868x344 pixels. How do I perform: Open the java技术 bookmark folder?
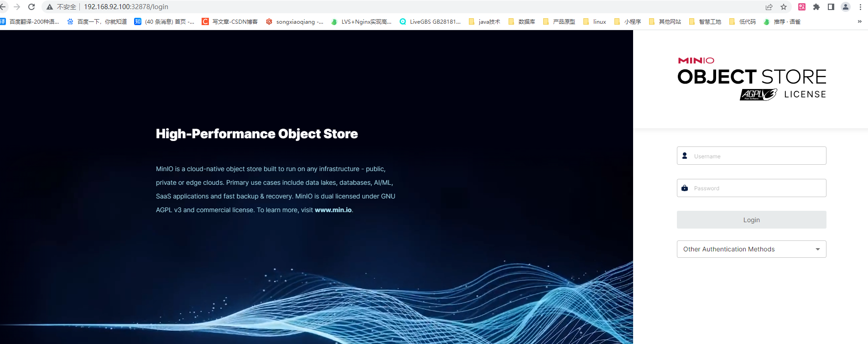point(484,21)
